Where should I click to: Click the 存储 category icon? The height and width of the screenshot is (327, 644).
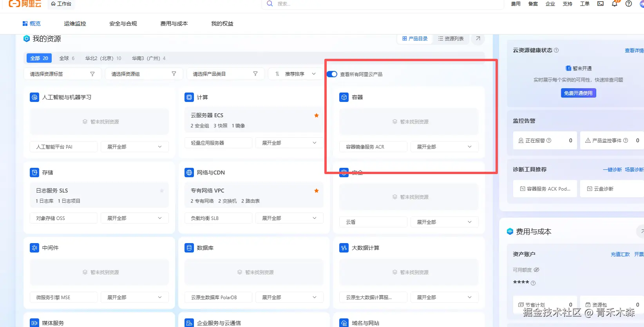coord(34,173)
